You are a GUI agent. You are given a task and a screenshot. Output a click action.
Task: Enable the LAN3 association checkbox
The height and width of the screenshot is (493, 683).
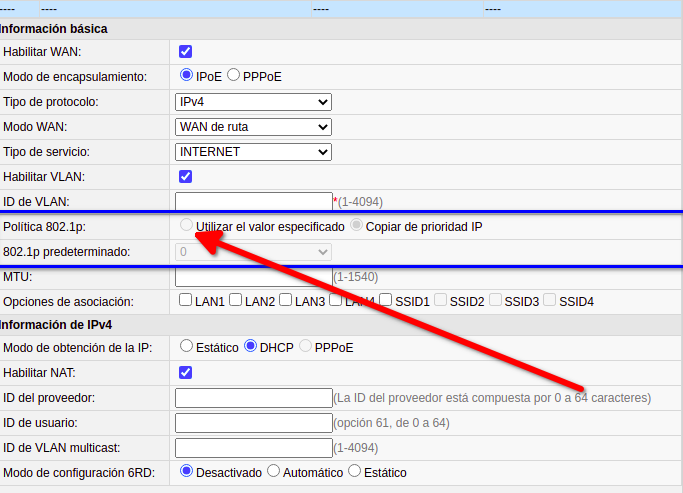click(x=286, y=300)
